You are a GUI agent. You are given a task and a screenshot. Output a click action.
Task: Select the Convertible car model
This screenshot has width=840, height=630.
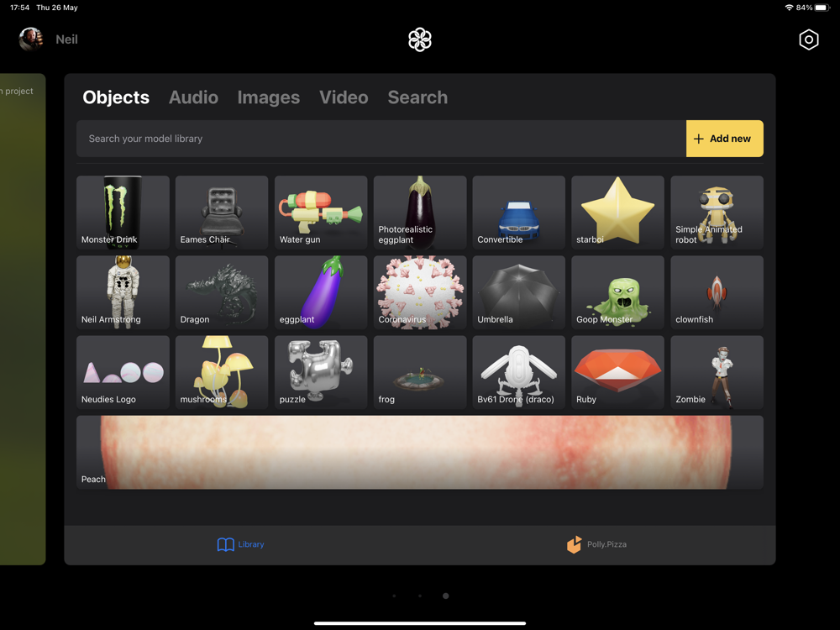(x=518, y=213)
